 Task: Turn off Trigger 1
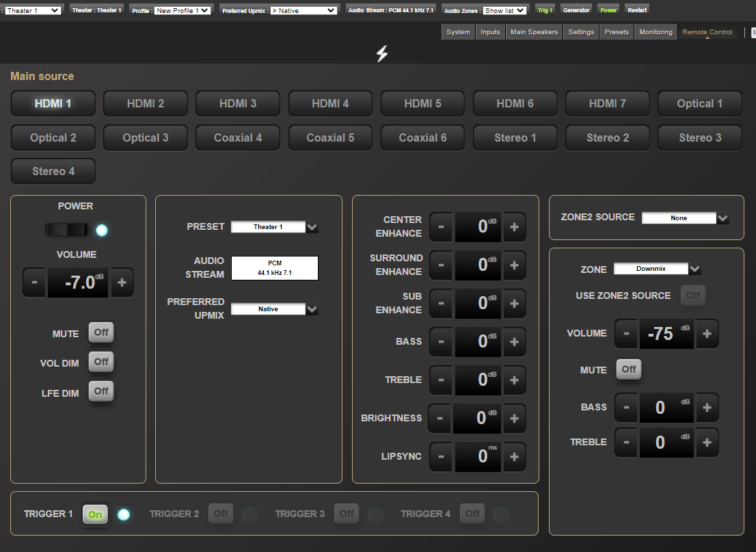(95, 514)
